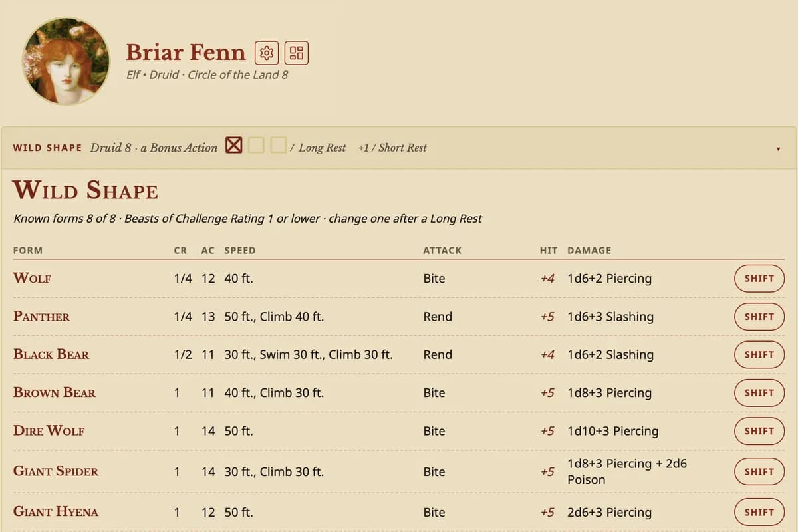Collapse the Wild Shape panel arrow
This screenshot has width=798, height=532.
pyautogui.click(x=778, y=149)
